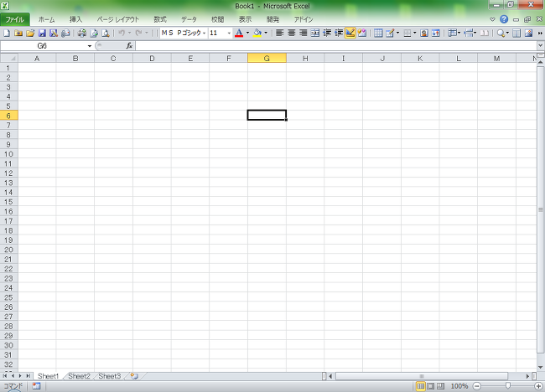545x392 pixels.
Task: Click the blue grid table icon
Action: (x=378, y=33)
